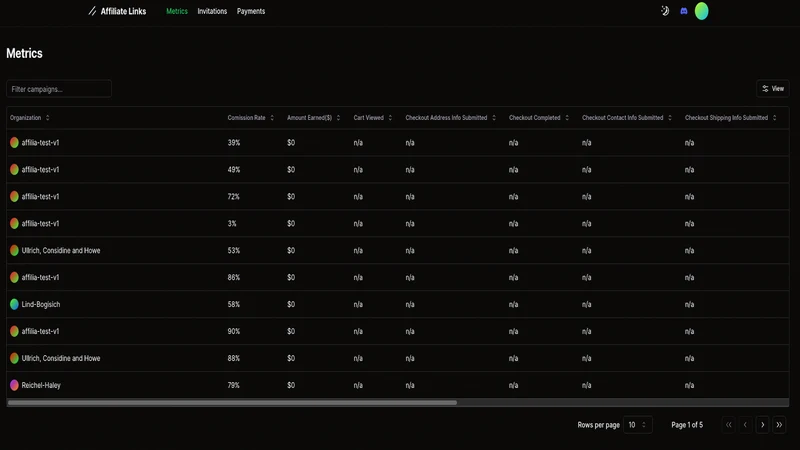Click avatar of affilia-test-v1 72% row
The image size is (800, 450).
(14, 196)
